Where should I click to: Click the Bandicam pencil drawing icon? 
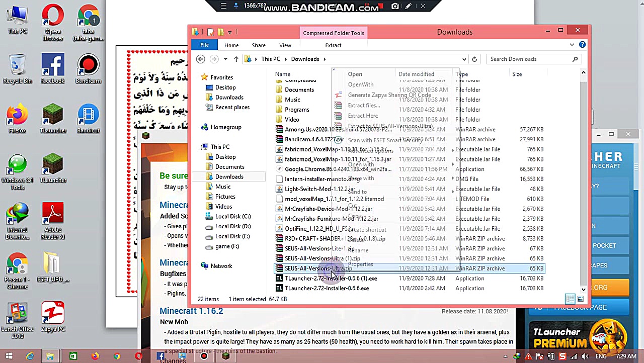pyautogui.click(x=409, y=6)
